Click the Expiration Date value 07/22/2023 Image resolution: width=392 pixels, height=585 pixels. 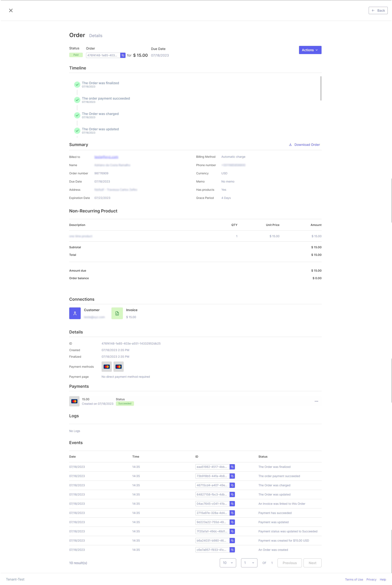point(102,198)
